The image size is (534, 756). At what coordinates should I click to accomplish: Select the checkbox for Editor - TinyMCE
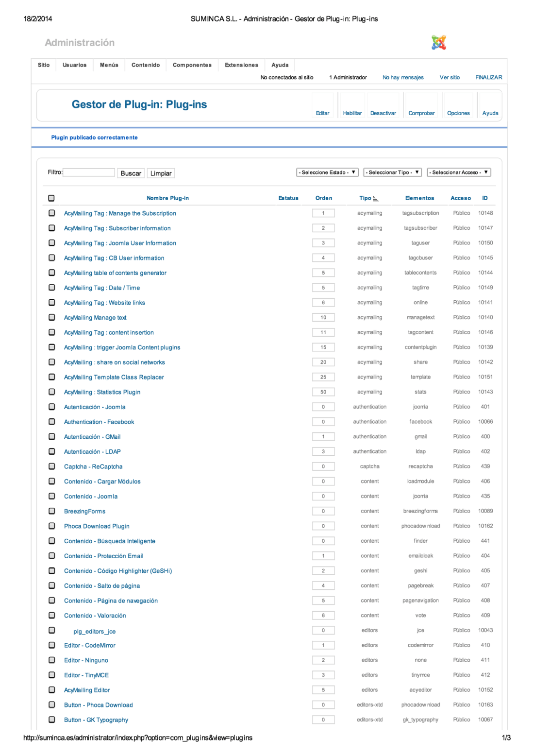pos(51,675)
